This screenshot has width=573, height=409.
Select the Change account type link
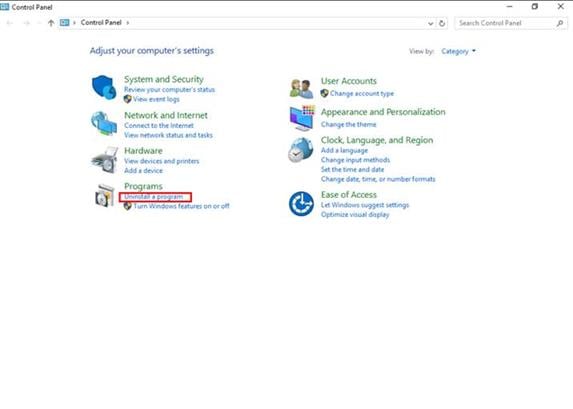(x=362, y=94)
